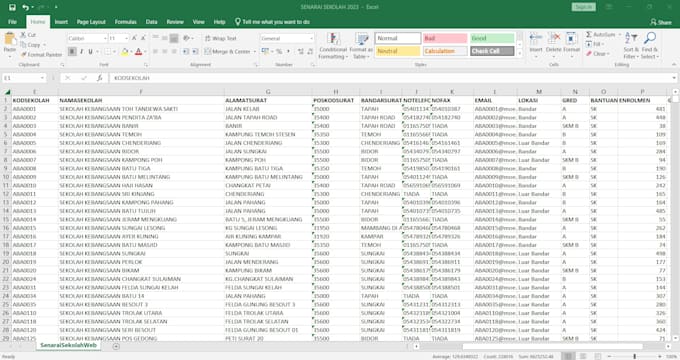This screenshot has height=360, width=680.
Task: Switch to the Formulas tab
Action: (x=125, y=22)
